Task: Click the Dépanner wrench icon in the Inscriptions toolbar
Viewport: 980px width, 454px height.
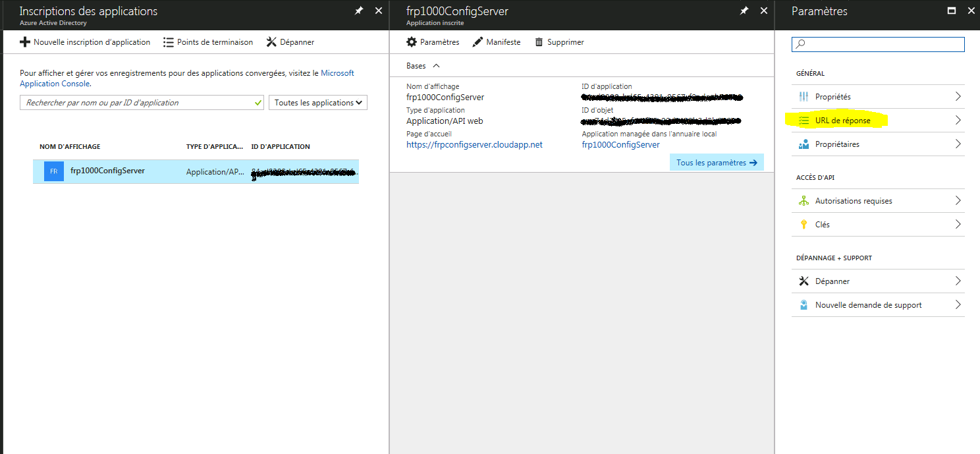Action: coord(271,42)
